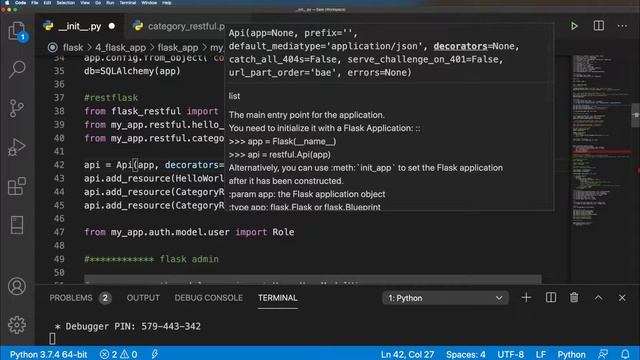Viewport: 640px width, 360px height.
Task: Click 'flask admin' comment on line 49
Action: [189, 259]
